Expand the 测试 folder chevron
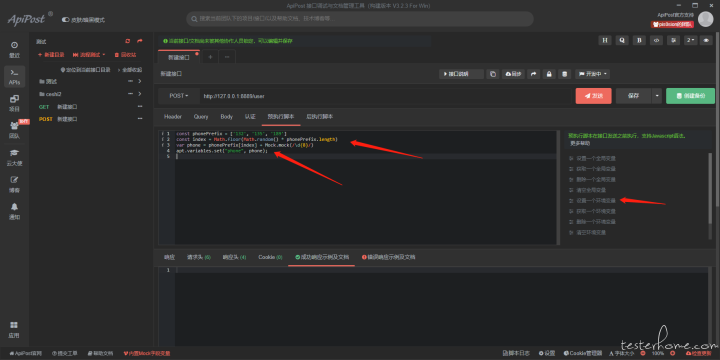Viewport: 720px width, 360px height. click(140, 81)
